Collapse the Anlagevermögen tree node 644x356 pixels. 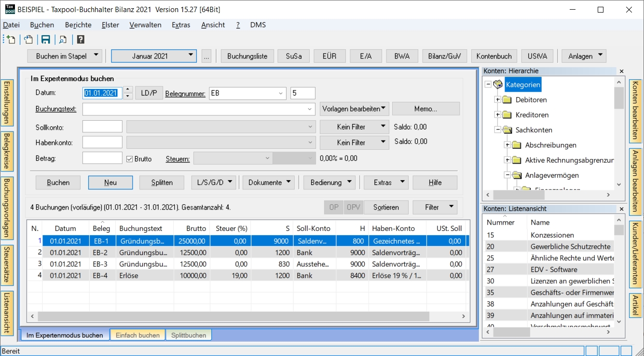click(507, 175)
